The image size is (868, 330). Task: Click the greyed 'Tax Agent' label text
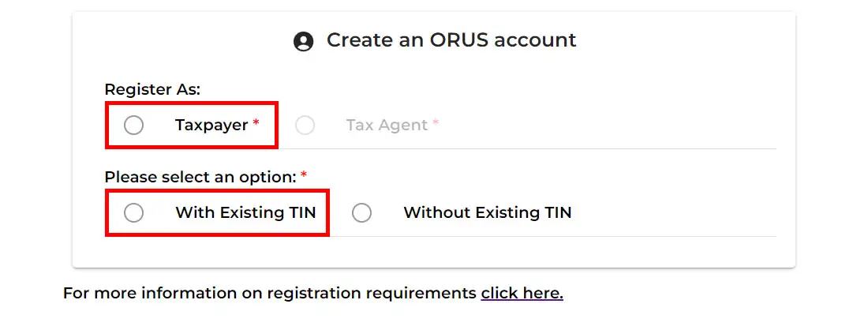[387, 126]
